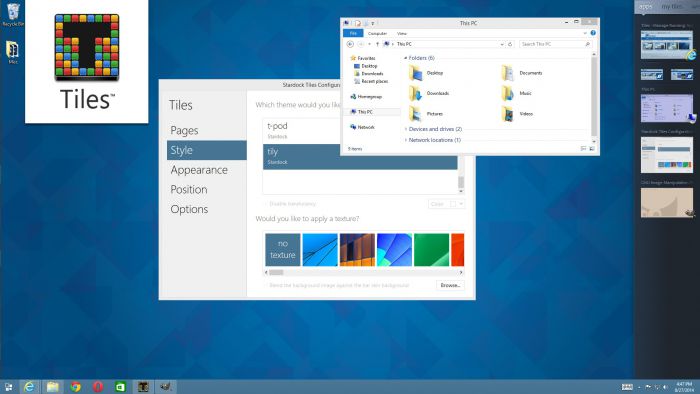This screenshot has width=700, height=394.
Task: Open Explorer Help question mark icon
Action: tap(593, 33)
